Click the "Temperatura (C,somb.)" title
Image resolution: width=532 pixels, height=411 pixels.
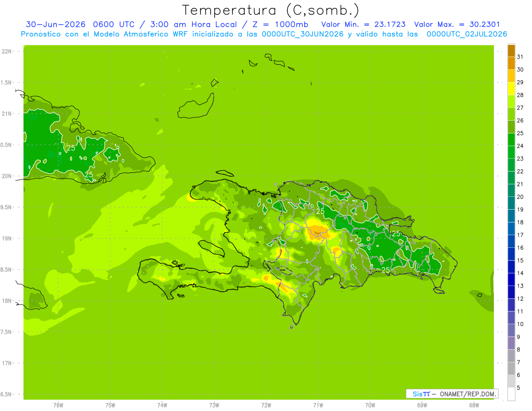pyautogui.click(x=271, y=10)
